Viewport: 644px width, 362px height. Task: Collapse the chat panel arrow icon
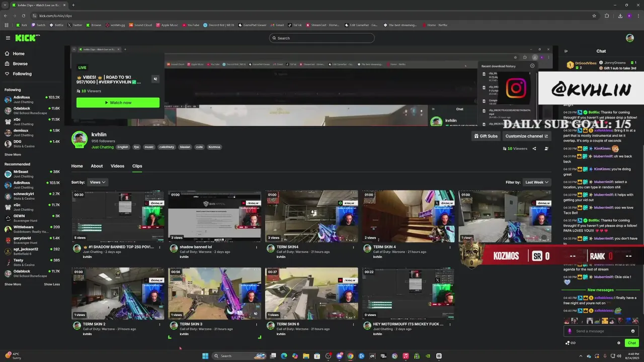[x=566, y=51]
